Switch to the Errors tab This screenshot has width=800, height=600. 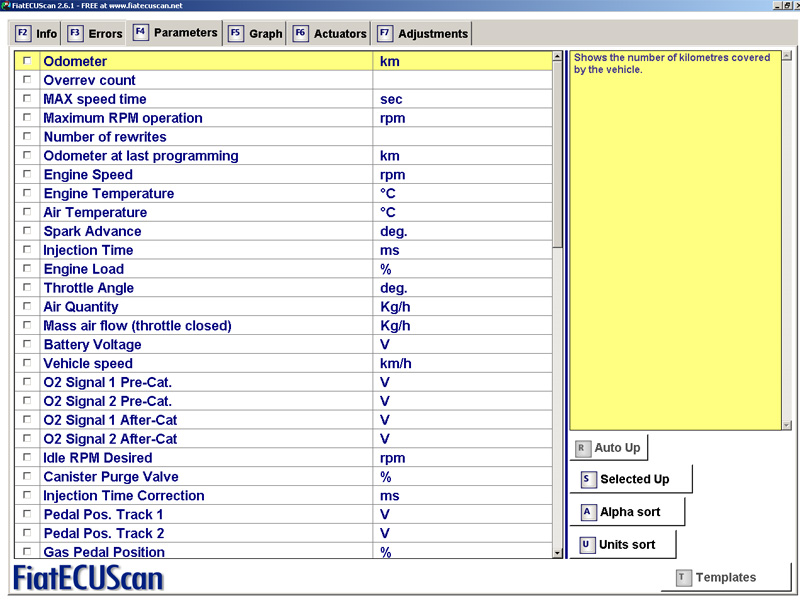click(x=94, y=34)
